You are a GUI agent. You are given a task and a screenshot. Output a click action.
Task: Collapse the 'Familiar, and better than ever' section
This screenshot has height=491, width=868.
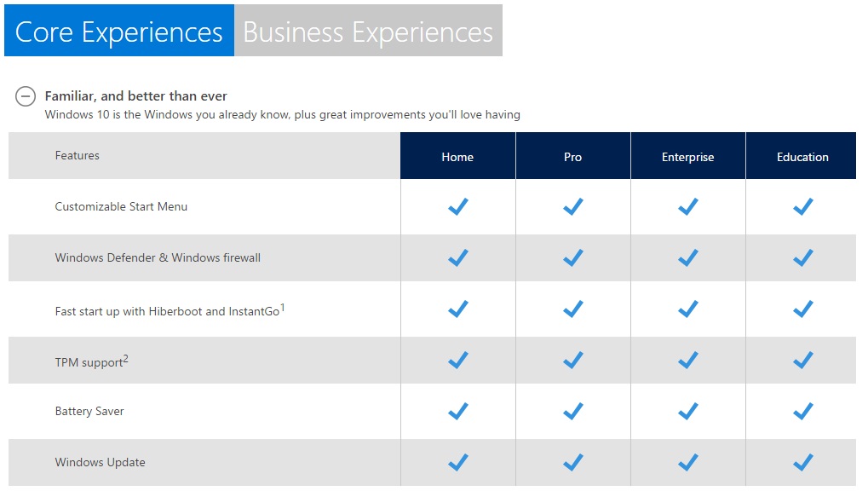[x=26, y=96]
